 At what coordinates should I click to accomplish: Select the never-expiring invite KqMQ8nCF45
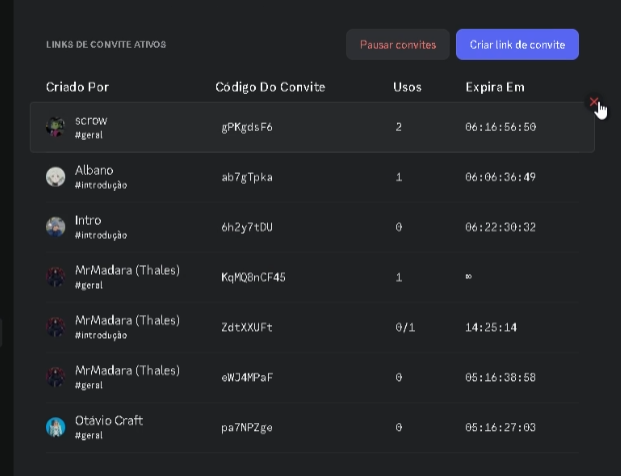coord(253,277)
